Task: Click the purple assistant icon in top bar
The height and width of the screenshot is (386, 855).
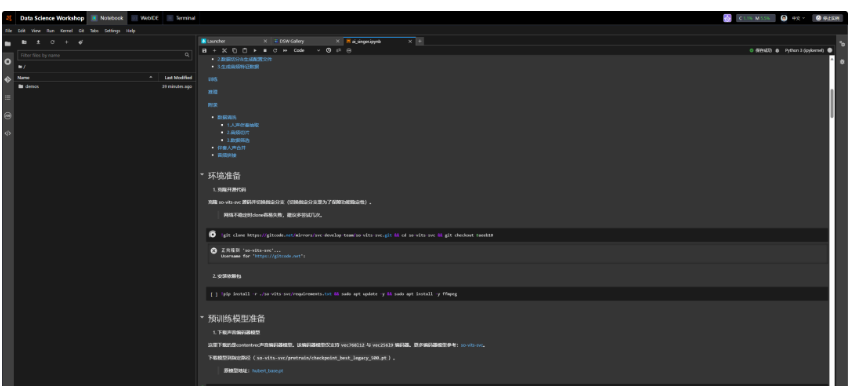Action: [x=727, y=18]
